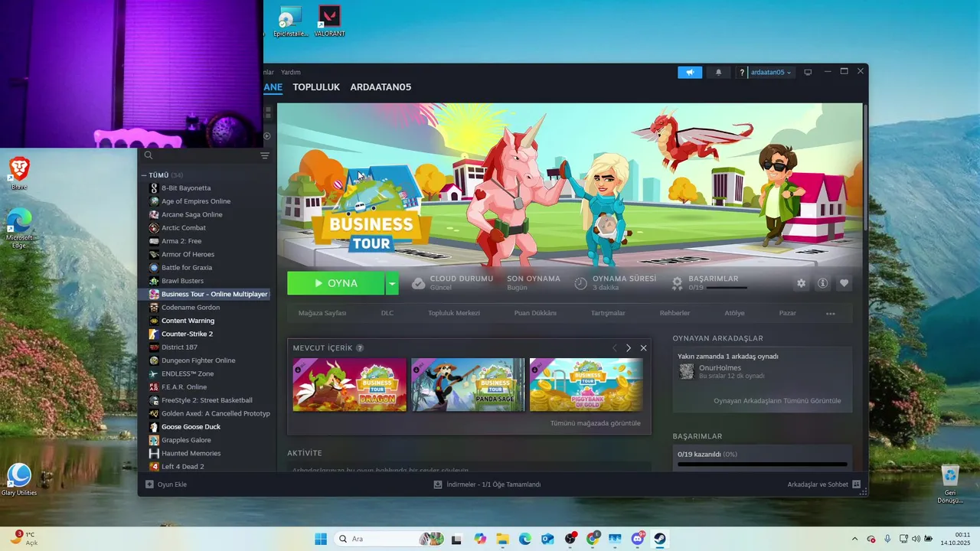The width and height of the screenshot is (980, 551).
Task: Click the BAŞARIMLAR 0/19 progress bar in header
Action: (x=727, y=288)
